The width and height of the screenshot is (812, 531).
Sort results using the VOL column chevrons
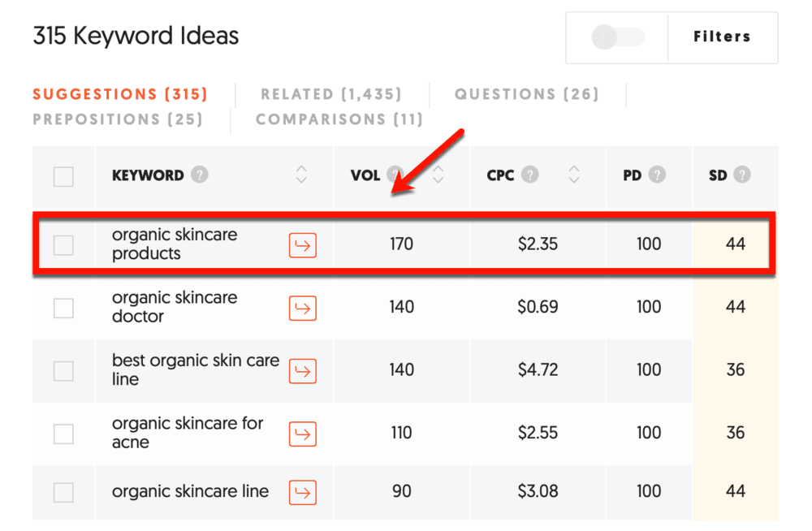437,175
